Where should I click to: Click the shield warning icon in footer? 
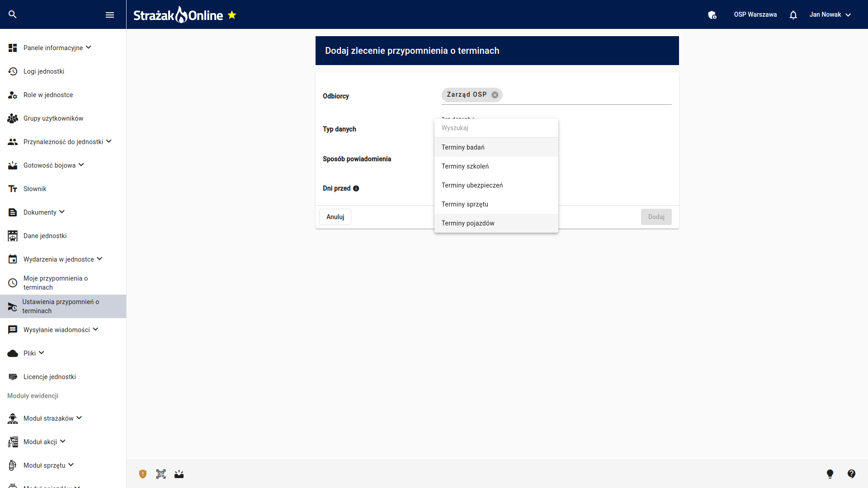tap(143, 474)
